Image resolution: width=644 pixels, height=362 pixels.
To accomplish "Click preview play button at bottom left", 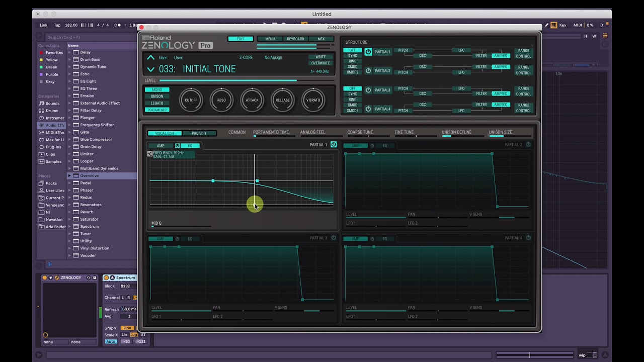I will click(39, 355).
